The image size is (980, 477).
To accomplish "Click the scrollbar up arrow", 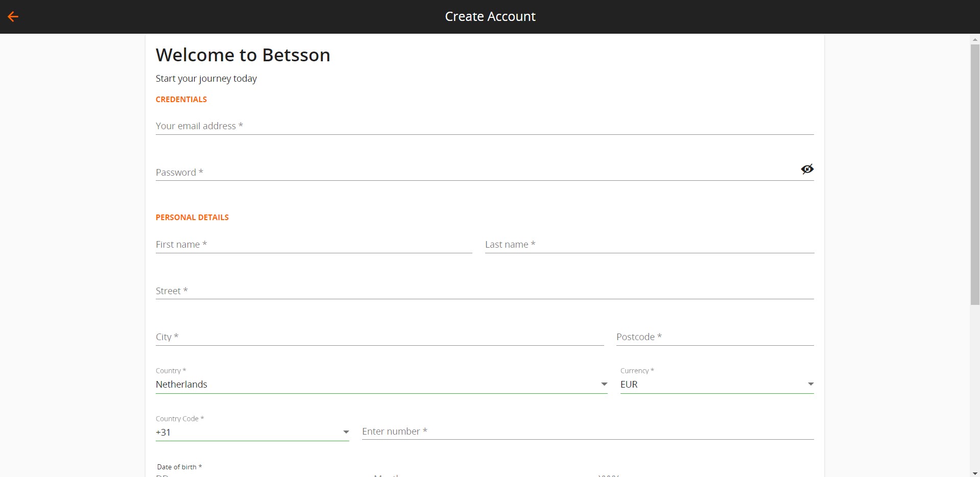I will pyautogui.click(x=975, y=39).
